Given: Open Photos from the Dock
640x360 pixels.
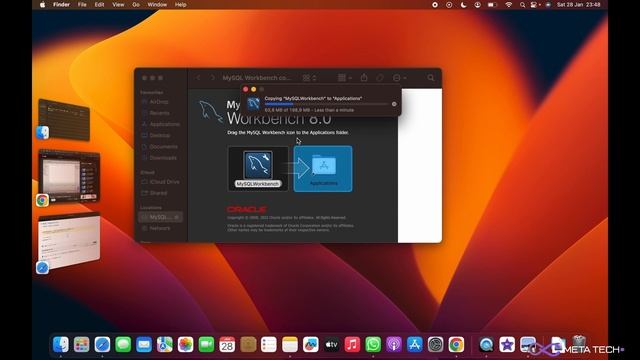Looking at the screenshot, I should [x=185, y=344].
